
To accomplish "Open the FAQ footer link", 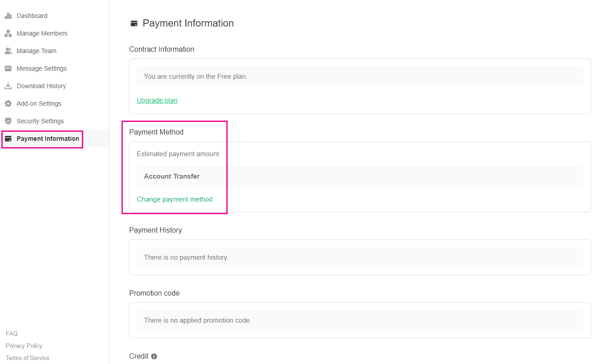I will point(12,333).
